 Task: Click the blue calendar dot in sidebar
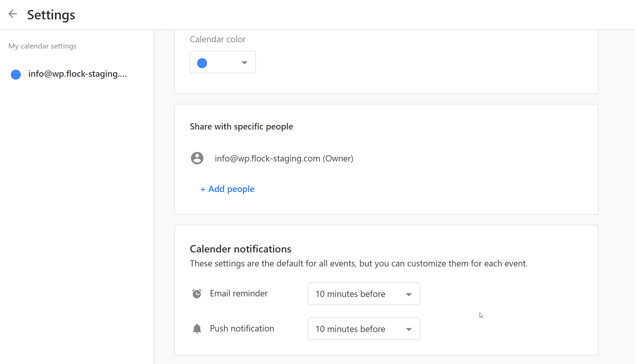[16, 74]
